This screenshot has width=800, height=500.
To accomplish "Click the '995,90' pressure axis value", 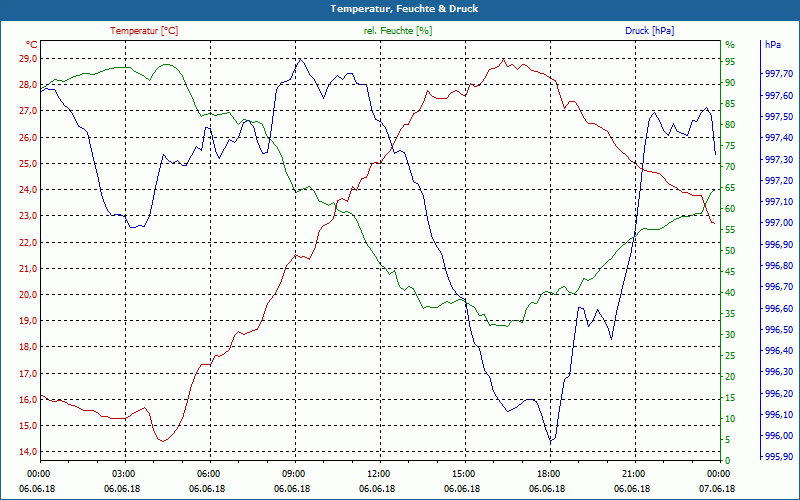I will 779,456.
